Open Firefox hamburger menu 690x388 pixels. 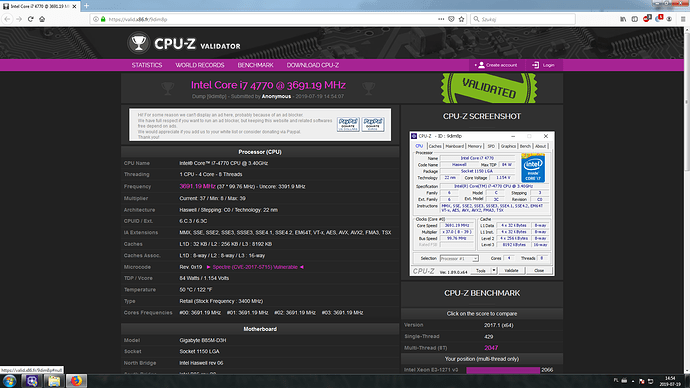click(x=683, y=19)
